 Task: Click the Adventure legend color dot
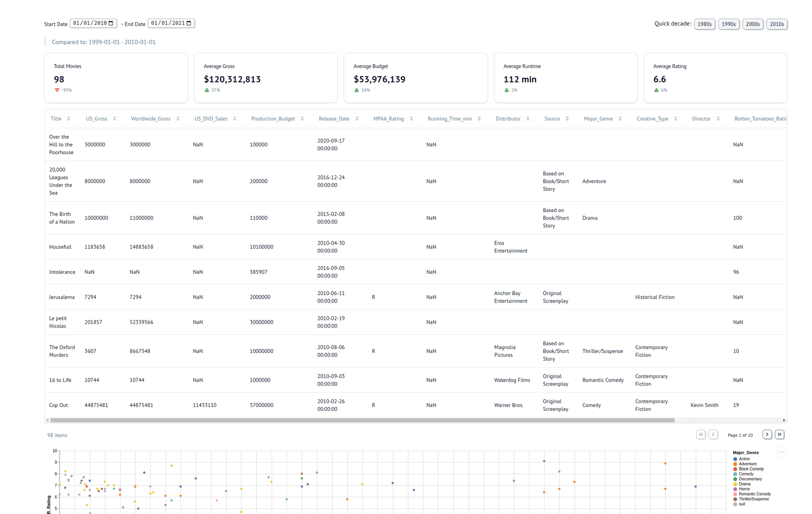click(x=735, y=464)
